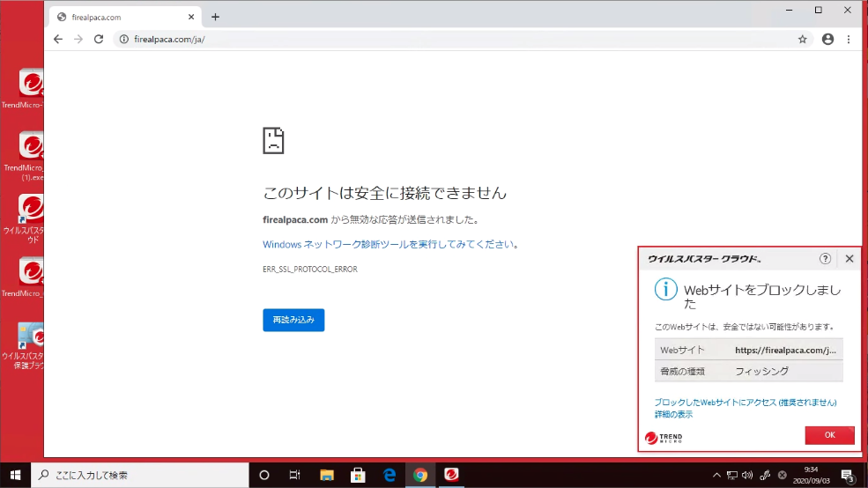Open a new tab with plus button

(x=215, y=17)
